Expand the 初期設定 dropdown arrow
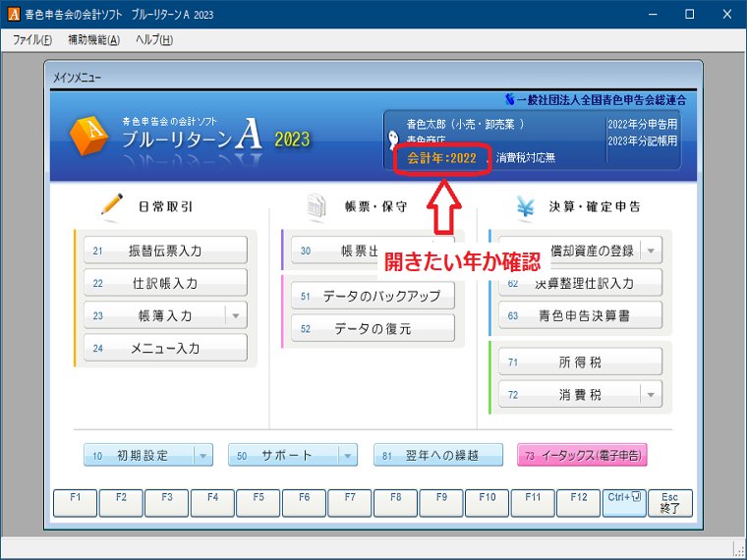Viewport: 747px width, 560px height. [x=202, y=456]
